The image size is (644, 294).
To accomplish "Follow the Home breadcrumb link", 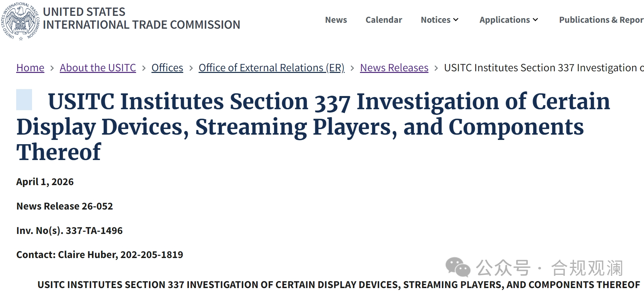I will click(30, 68).
